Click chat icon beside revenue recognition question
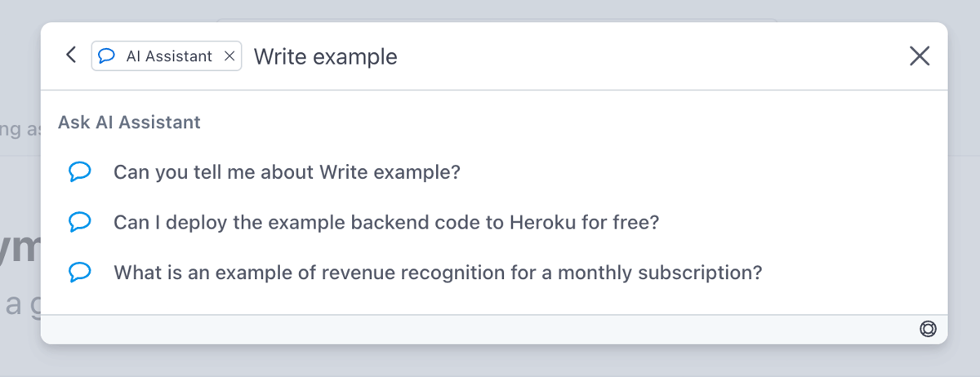The width and height of the screenshot is (980, 377). click(79, 272)
